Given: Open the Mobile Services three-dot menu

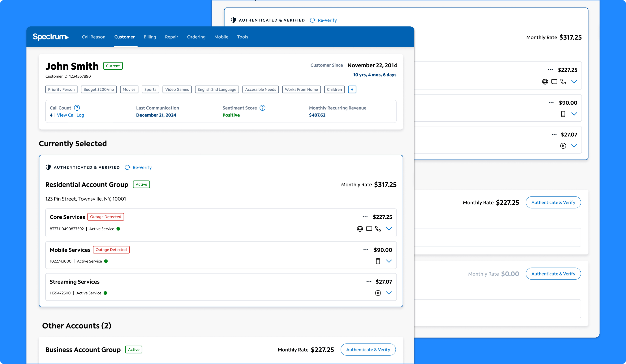Looking at the screenshot, I should pyautogui.click(x=366, y=250).
